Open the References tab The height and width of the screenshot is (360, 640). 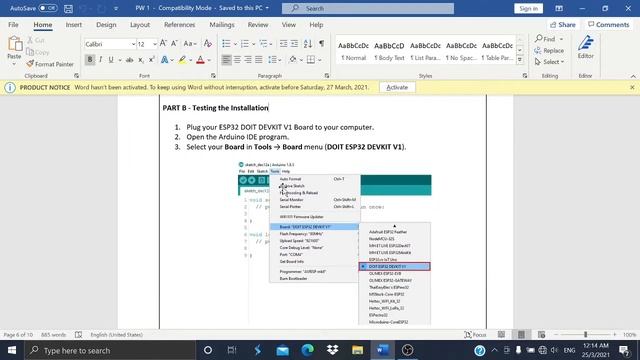(x=180, y=25)
